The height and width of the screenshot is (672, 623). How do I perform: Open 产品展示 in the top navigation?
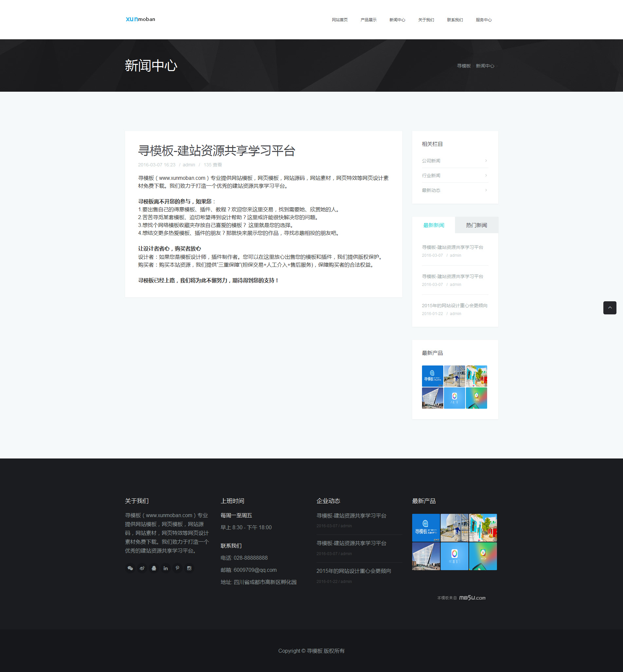click(368, 20)
